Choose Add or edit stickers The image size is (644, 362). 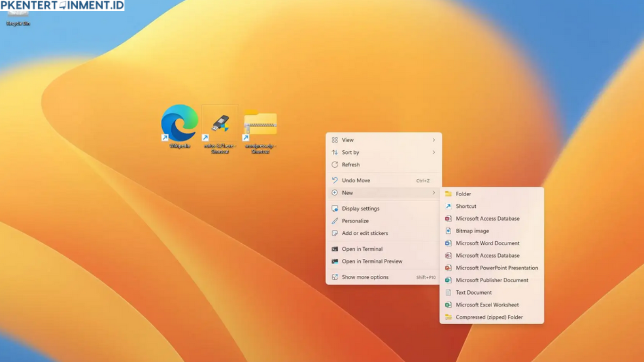pyautogui.click(x=384, y=233)
